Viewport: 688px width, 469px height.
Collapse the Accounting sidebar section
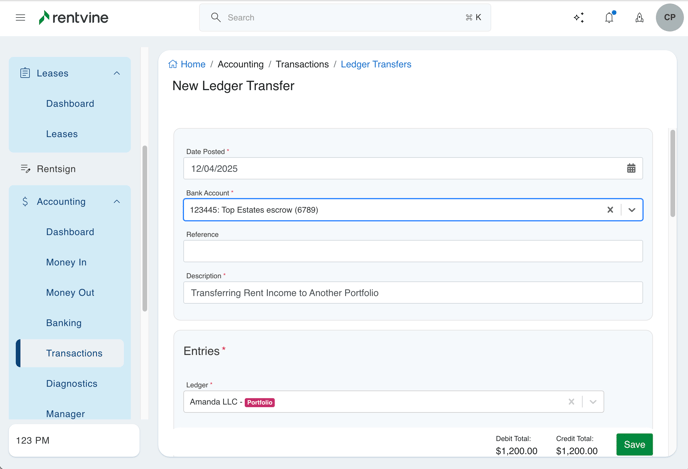click(116, 202)
